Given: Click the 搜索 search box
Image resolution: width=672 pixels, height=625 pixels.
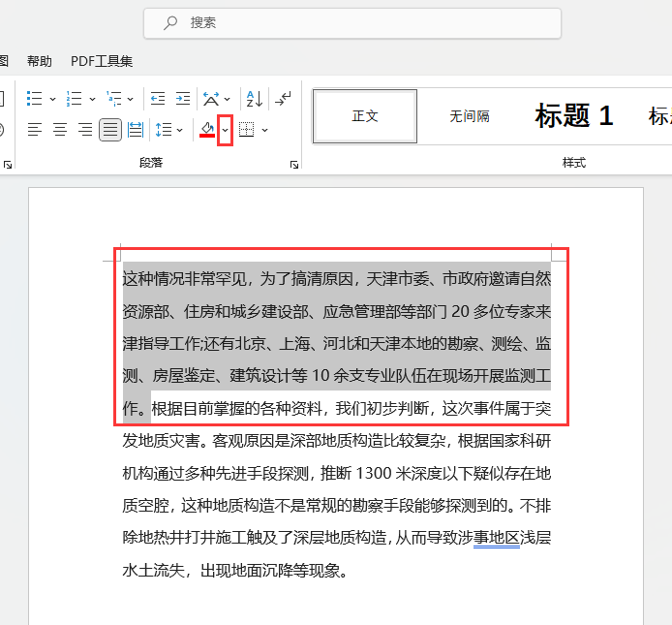Looking at the screenshot, I should 352,23.
